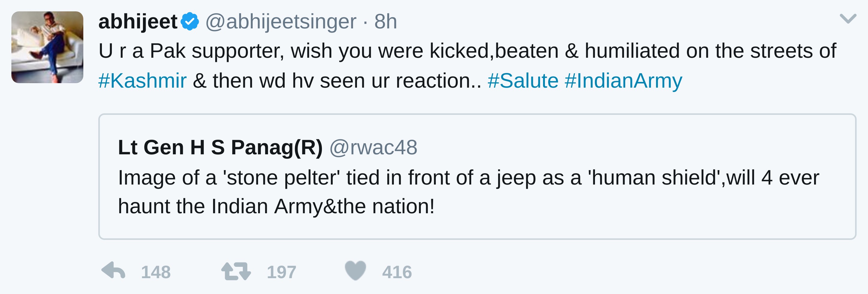Open the #Salute hashtag

(x=523, y=81)
